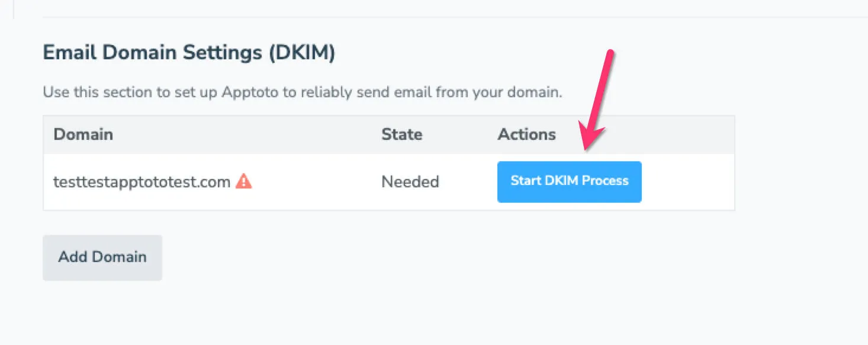Click the domain name testtestapptototest.com
Viewport: 868px width, 345px height.
[x=141, y=182]
